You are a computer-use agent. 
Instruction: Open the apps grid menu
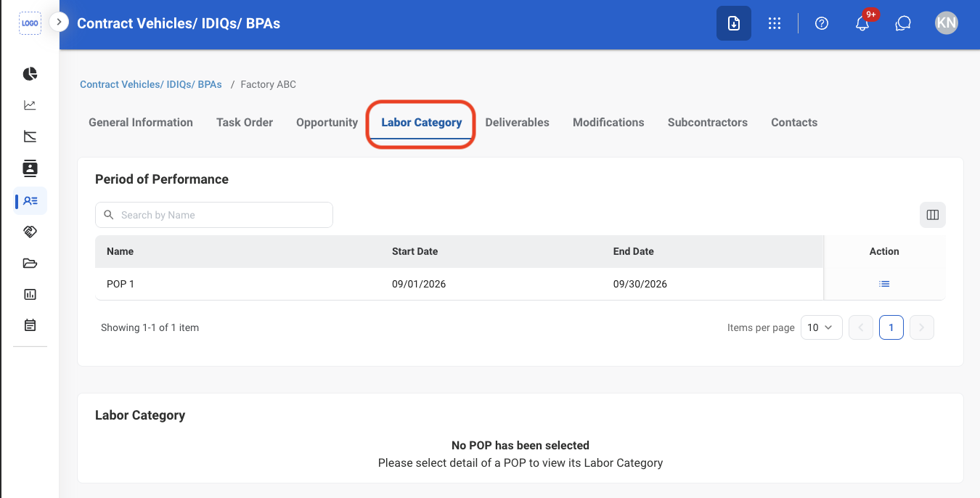tap(775, 23)
